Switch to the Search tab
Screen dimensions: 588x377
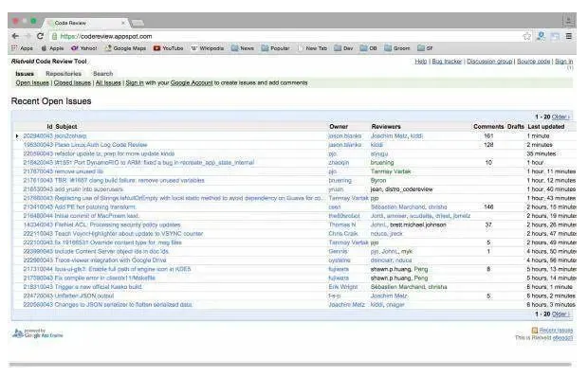click(x=102, y=74)
